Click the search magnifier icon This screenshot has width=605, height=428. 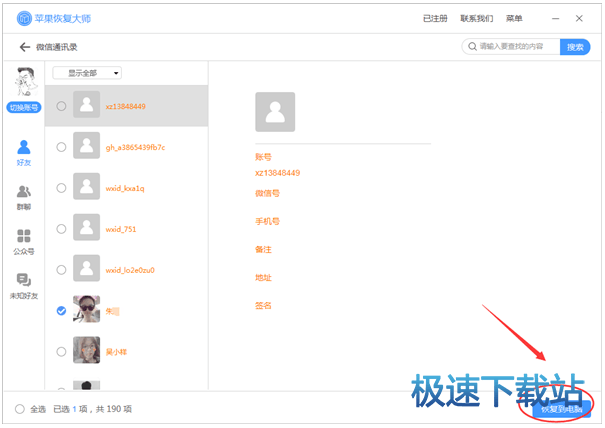(x=472, y=47)
